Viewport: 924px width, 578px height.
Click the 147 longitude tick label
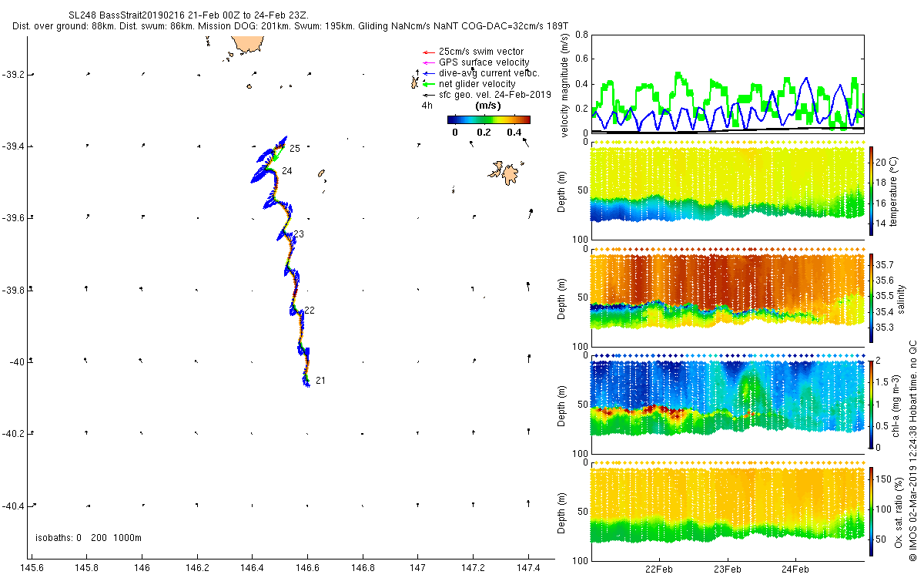[418, 567]
